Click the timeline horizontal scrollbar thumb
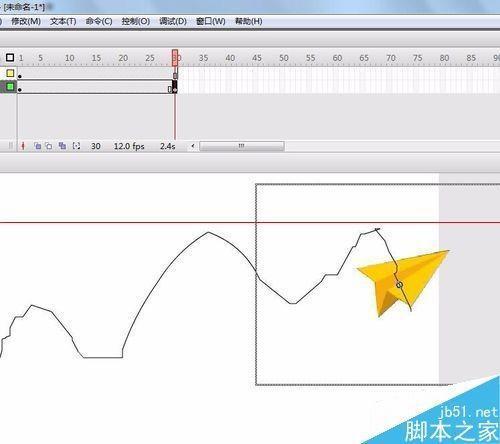This screenshot has width=500, height=444. point(242,146)
